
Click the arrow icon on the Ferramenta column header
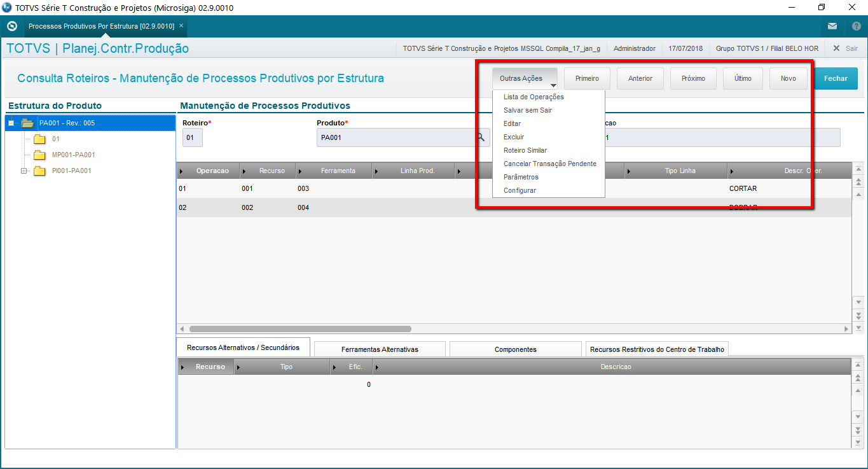pyautogui.click(x=301, y=171)
